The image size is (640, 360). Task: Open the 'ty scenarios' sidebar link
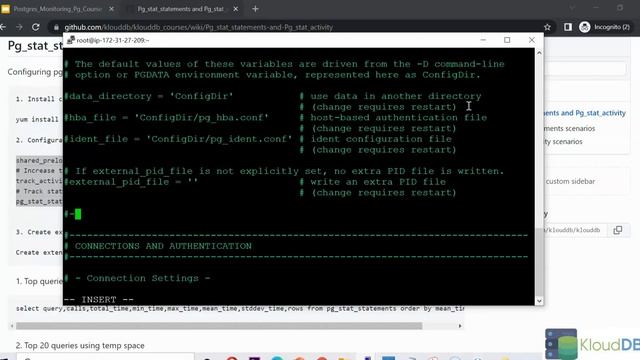coord(563,142)
